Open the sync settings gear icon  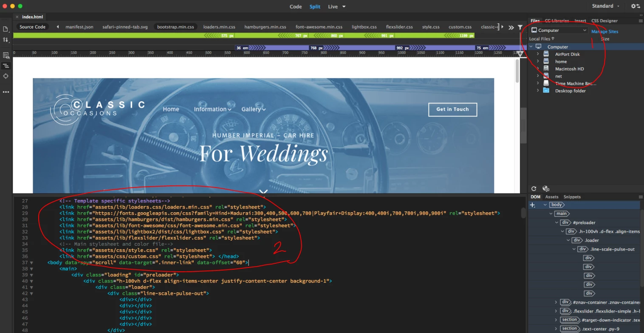[635, 6]
